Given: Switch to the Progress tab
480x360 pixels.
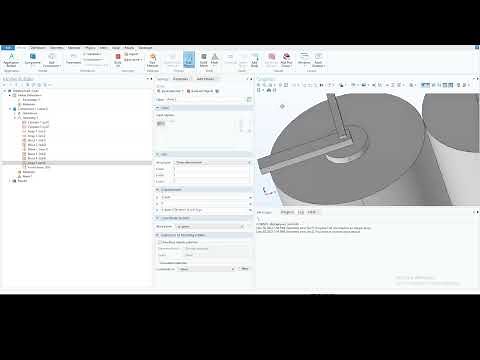Looking at the screenshot, I should (287, 212).
